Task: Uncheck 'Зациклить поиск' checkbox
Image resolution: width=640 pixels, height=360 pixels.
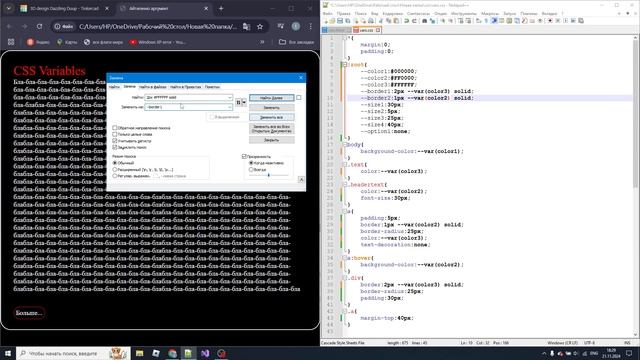Action: pyautogui.click(x=115, y=147)
